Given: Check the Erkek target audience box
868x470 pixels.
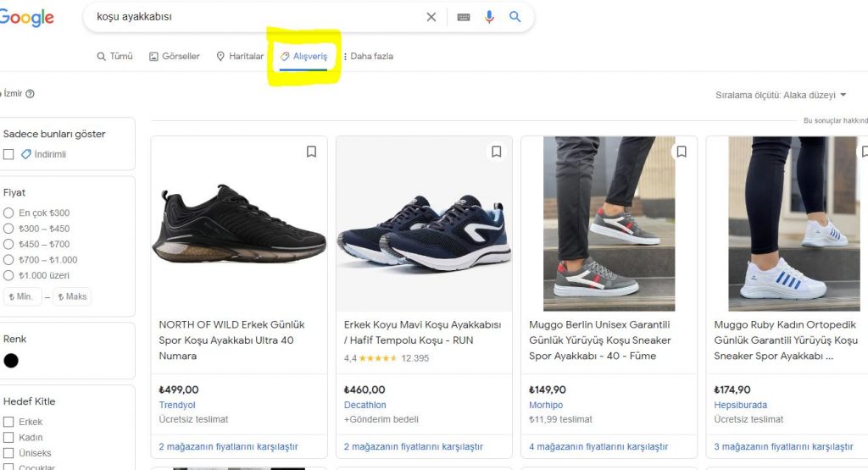Looking at the screenshot, I should tap(8, 422).
